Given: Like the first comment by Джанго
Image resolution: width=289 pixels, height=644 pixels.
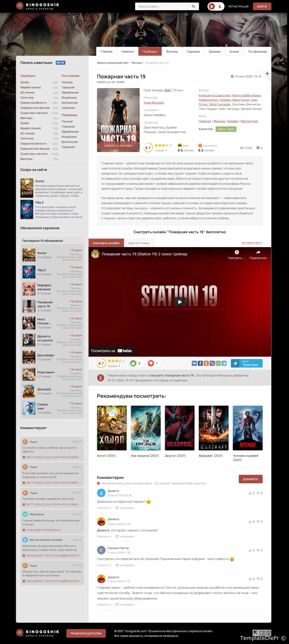Looking at the screenshot, I should click(x=250, y=493).
